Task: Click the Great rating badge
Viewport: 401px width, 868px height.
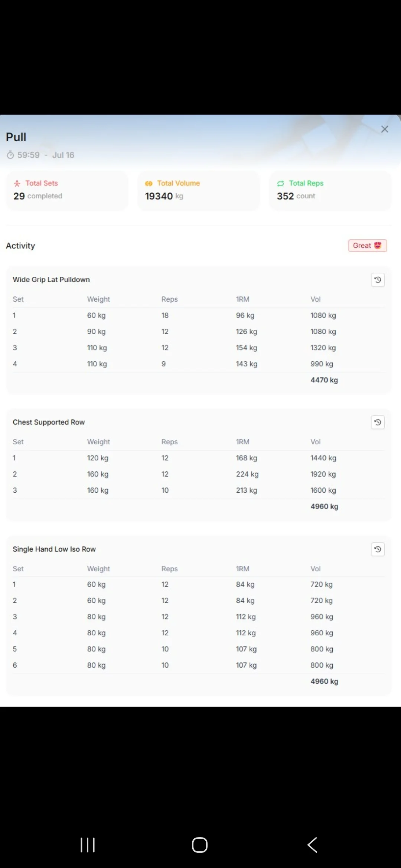Action: [x=368, y=246]
